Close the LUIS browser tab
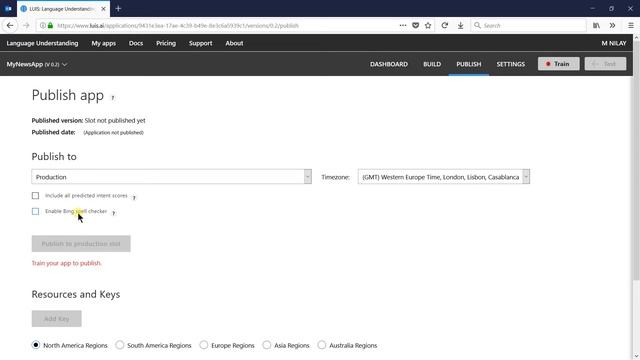This screenshot has height=360, width=640. point(103,9)
